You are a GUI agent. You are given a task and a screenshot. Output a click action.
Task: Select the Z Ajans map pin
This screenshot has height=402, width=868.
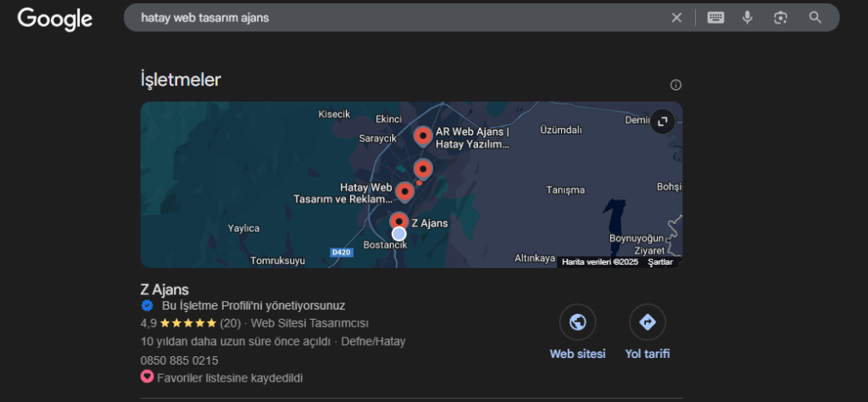click(x=398, y=221)
